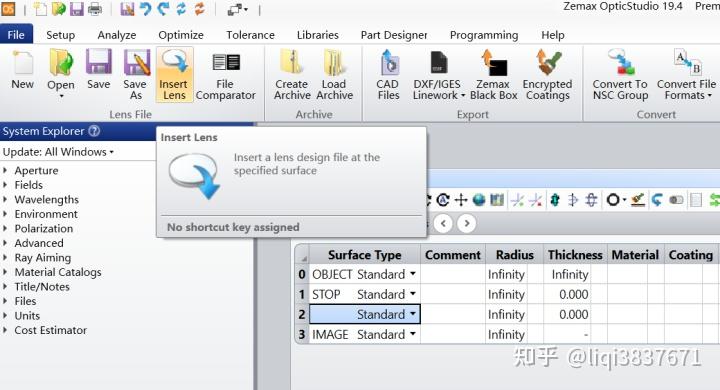Click Load Archive in the ribbon

(x=334, y=74)
